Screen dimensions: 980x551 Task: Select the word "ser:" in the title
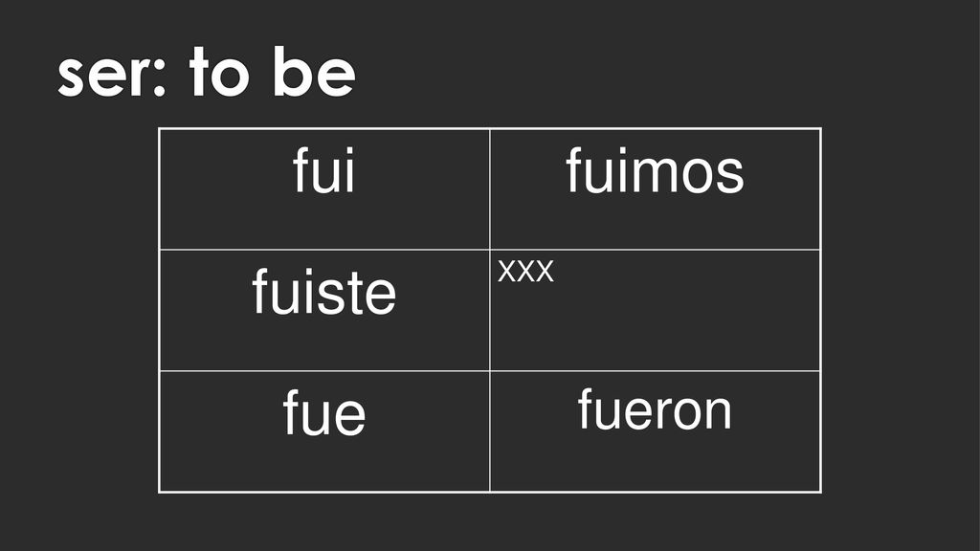tap(111, 77)
